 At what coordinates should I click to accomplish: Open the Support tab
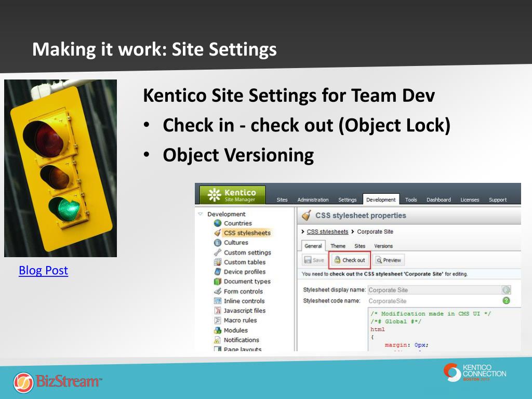point(498,200)
